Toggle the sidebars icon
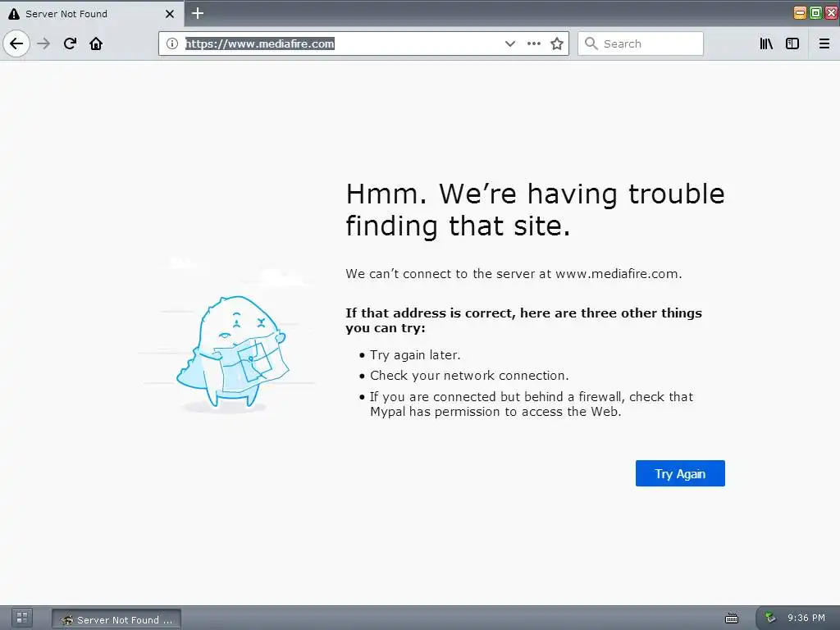The height and width of the screenshot is (630, 840). point(792,43)
